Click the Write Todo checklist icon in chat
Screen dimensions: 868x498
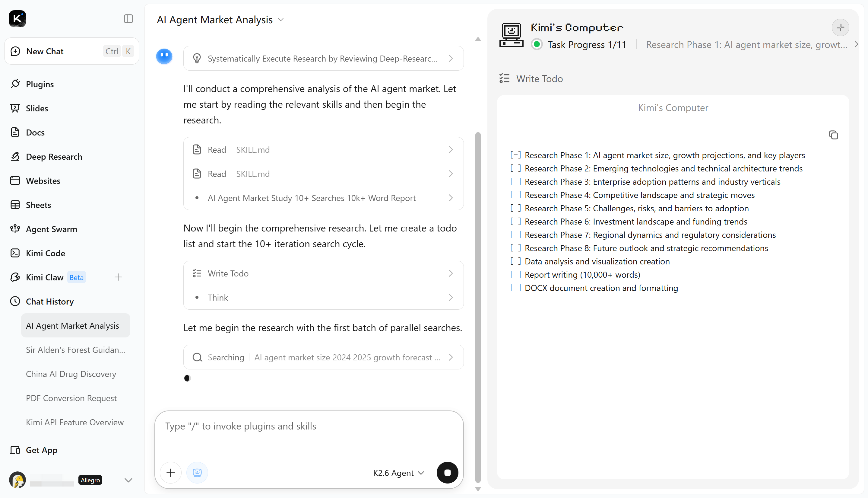tap(197, 273)
